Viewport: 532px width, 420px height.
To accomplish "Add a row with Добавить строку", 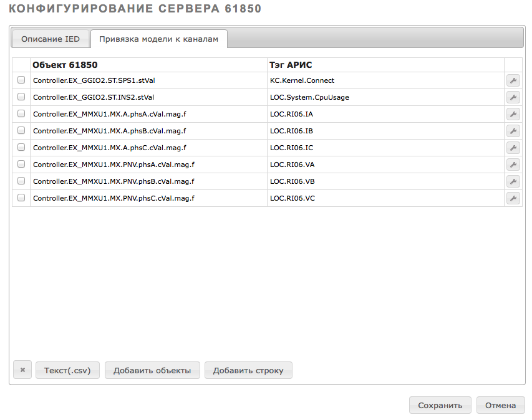I will pyautogui.click(x=248, y=370).
